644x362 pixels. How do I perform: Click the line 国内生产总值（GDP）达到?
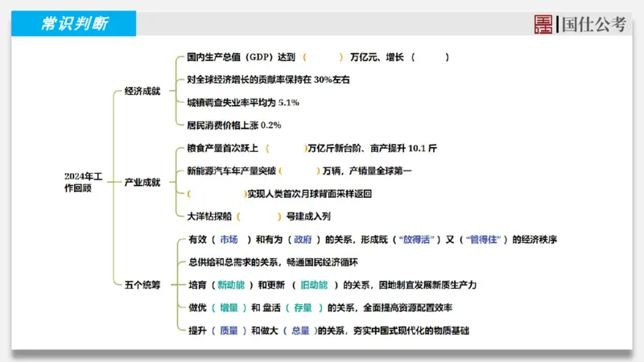click(x=241, y=57)
